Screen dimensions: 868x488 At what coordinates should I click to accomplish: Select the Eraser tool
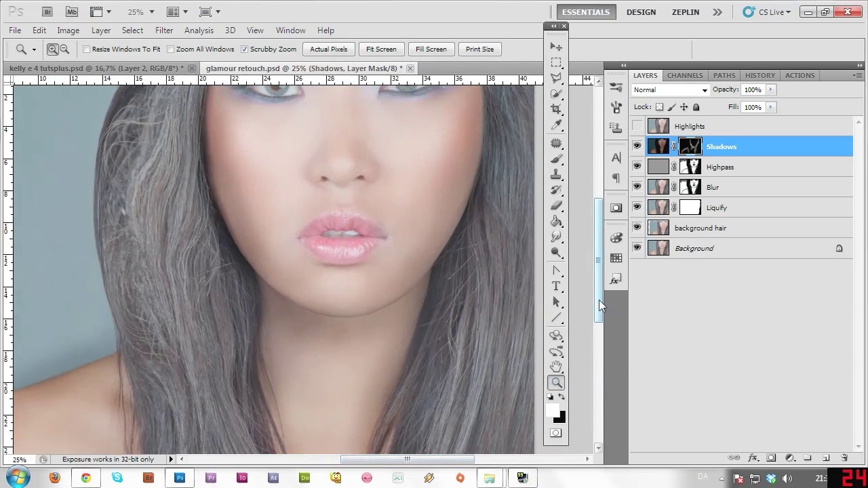pyautogui.click(x=556, y=206)
